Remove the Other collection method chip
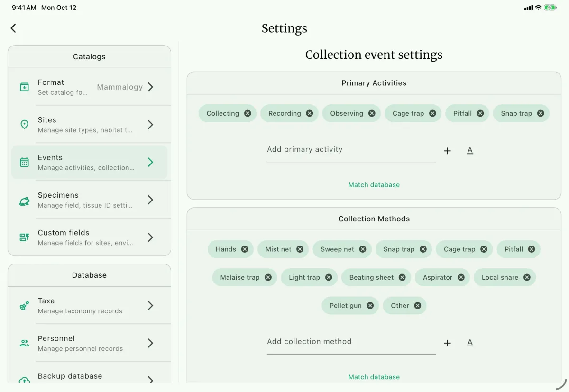Viewport: 569px width, 392px height. 418,306
